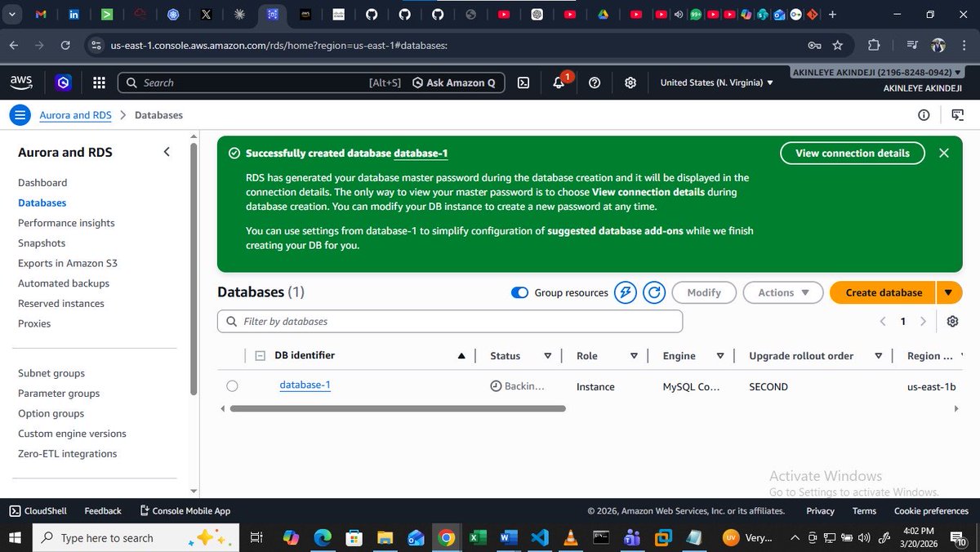Open the info panel icon at top right

point(924,115)
